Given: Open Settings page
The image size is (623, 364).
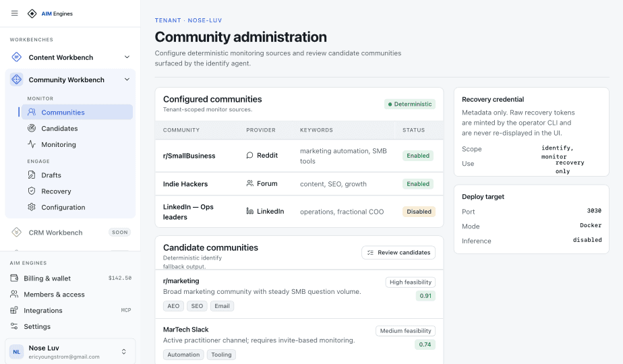Looking at the screenshot, I should pyautogui.click(x=70, y=326).
